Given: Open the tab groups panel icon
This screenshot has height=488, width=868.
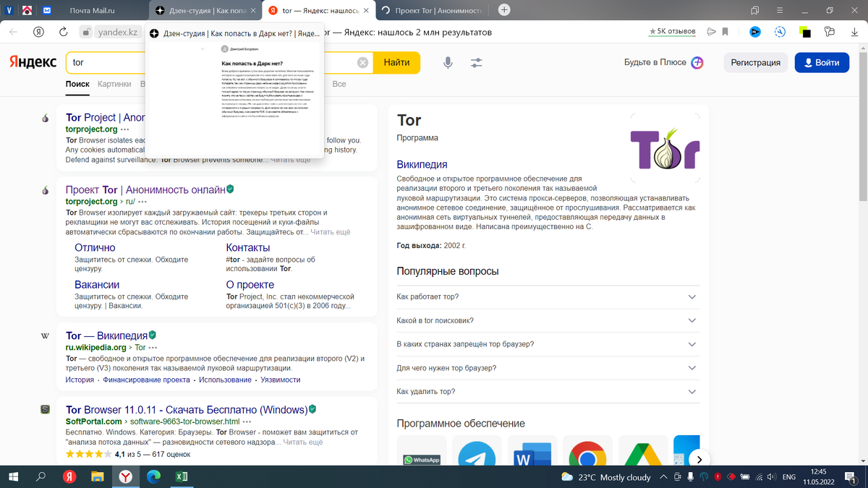Looking at the screenshot, I should pyautogui.click(x=754, y=10).
